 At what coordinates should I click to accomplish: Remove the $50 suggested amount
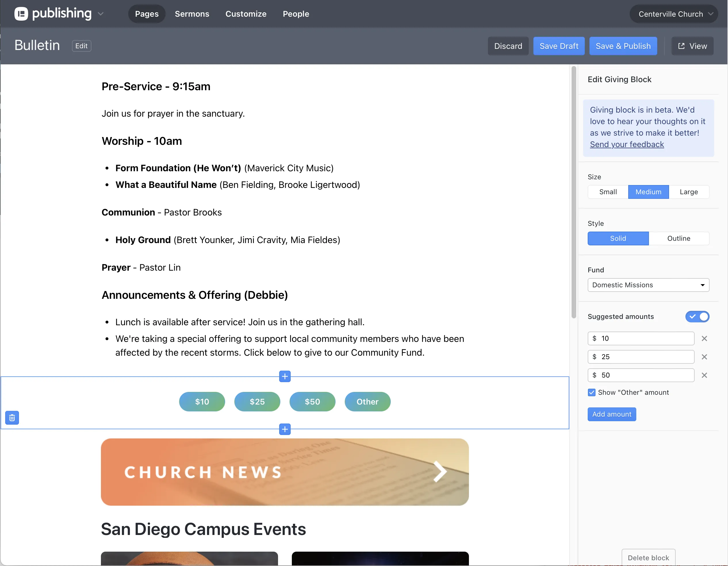tap(704, 375)
